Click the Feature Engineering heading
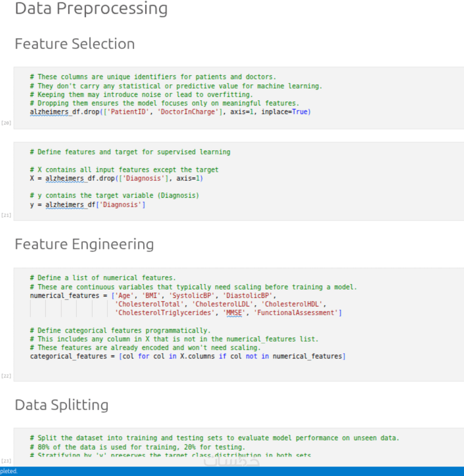 pyautogui.click(x=84, y=245)
